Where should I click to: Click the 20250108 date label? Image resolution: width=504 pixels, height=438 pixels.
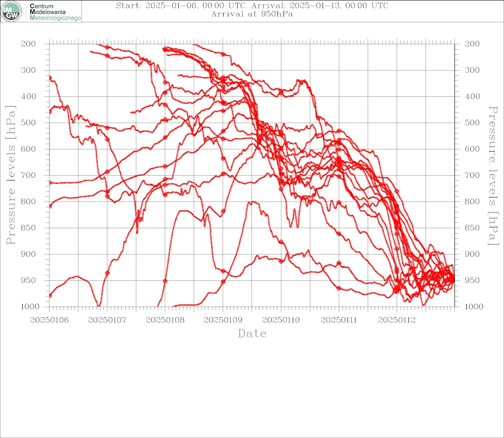tap(165, 320)
